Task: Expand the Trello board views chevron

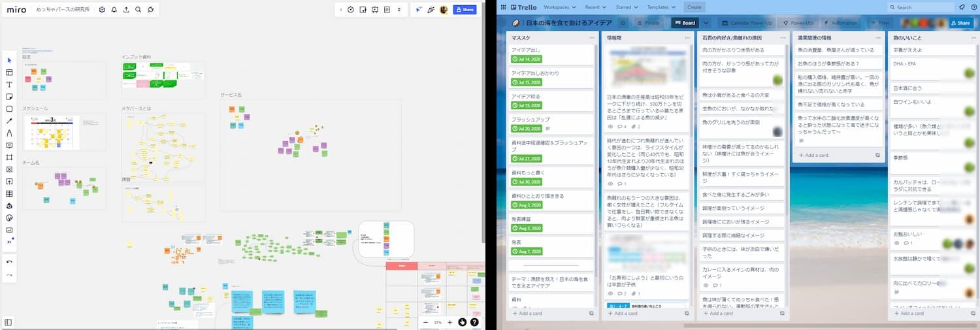Action: [x=706, y=23]
